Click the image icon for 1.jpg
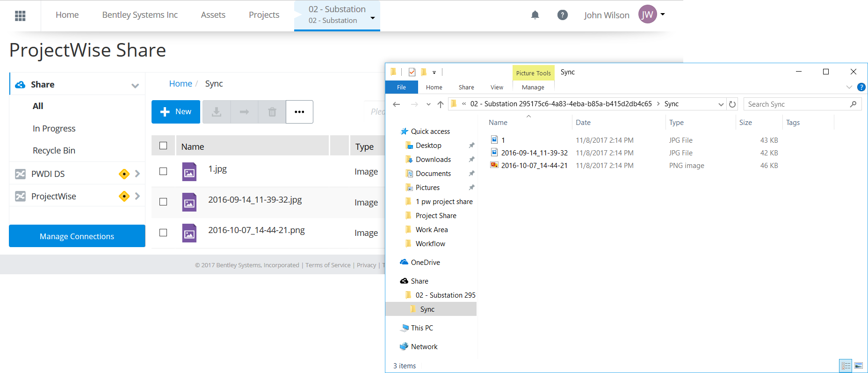 189,172
